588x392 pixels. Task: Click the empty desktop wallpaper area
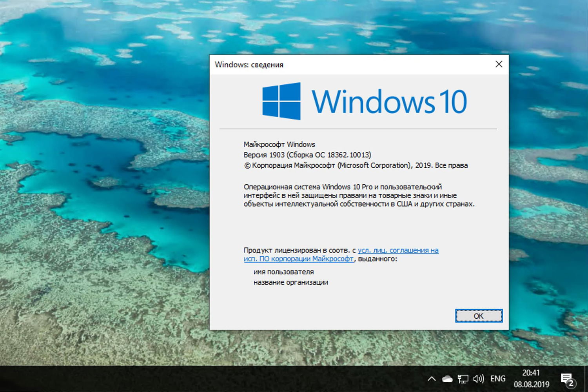pyautogui.click(x=98, y=196)
